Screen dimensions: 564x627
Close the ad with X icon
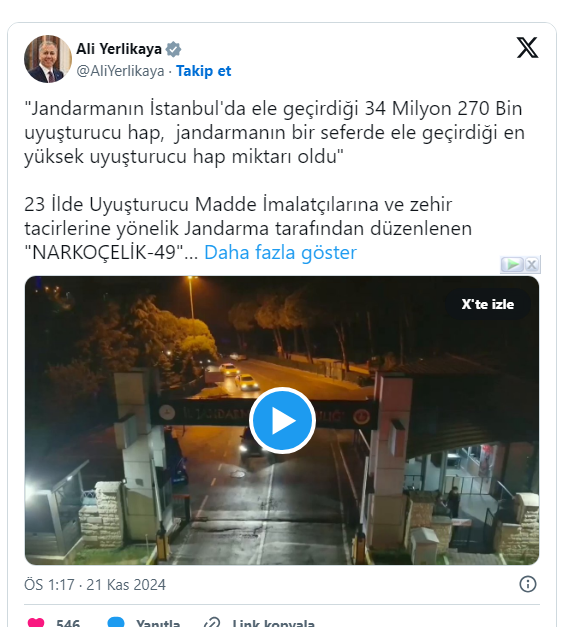click(532, 264)
